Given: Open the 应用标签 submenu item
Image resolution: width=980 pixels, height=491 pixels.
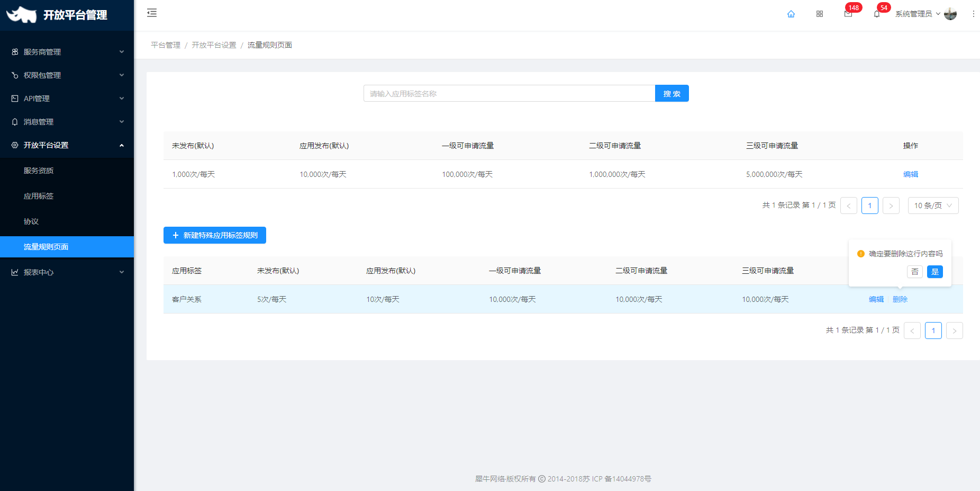Looking at the screenshot, I should pyautogui.click(x=67, y=196).
